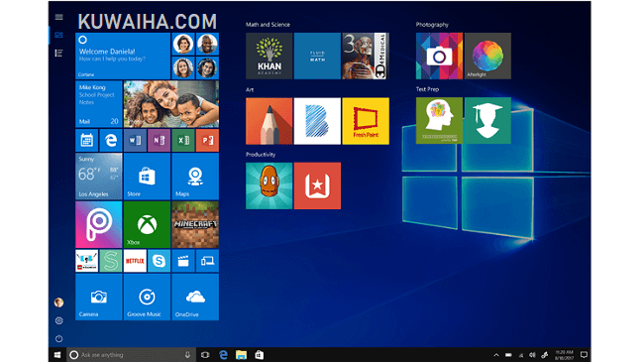644x362 pixels.
Task: Open File Explorer from the taskbar
Action: tap(241, 355)
